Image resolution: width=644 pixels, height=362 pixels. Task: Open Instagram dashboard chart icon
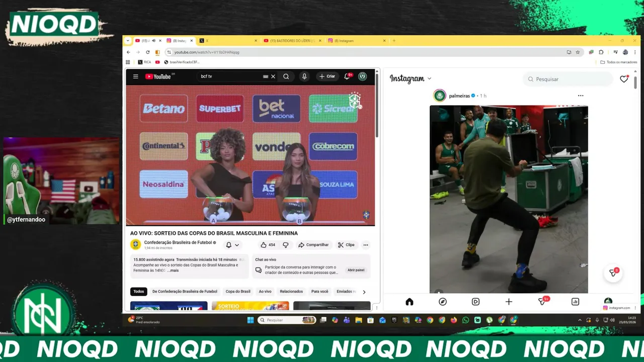click(575, 302)
